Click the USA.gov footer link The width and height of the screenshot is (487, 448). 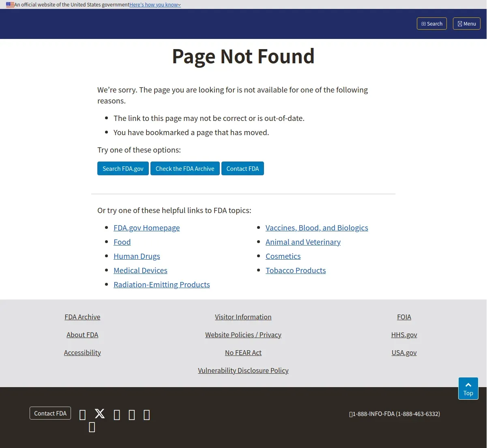(404, 353)
